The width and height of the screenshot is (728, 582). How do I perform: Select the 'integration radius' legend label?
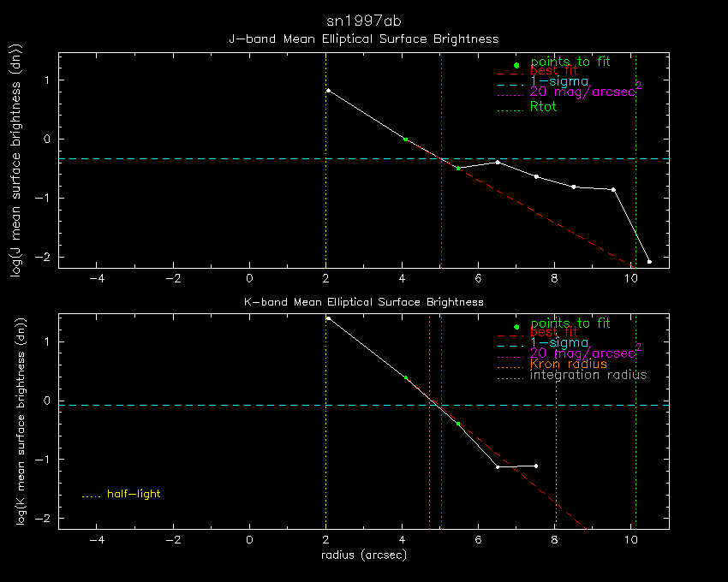(588, 375)
